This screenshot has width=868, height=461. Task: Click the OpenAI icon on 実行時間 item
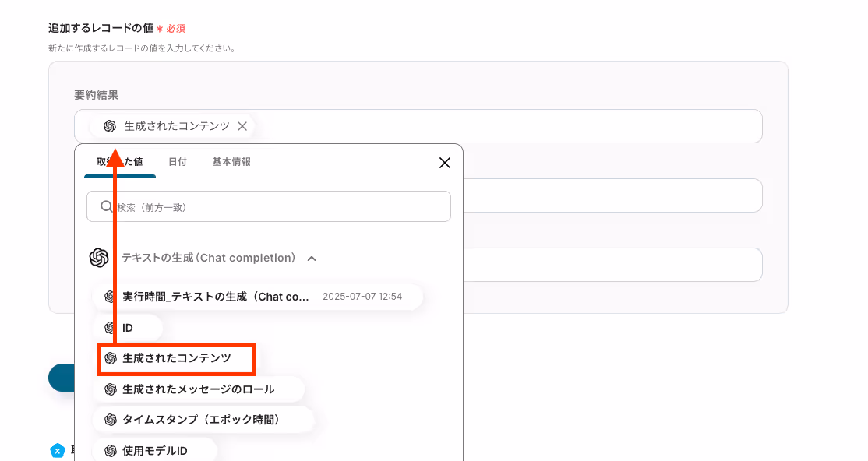point(111,297)
